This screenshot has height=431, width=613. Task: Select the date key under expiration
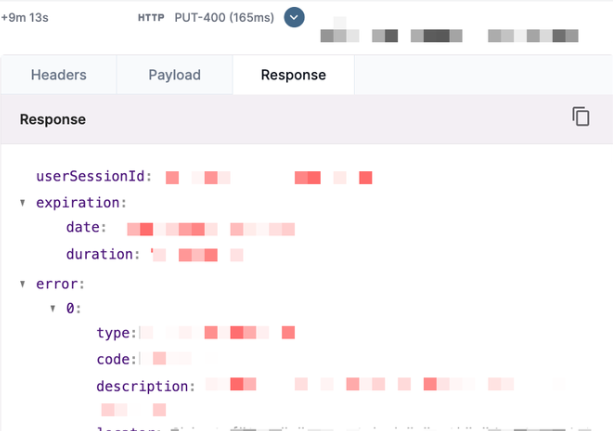[85, 228]
